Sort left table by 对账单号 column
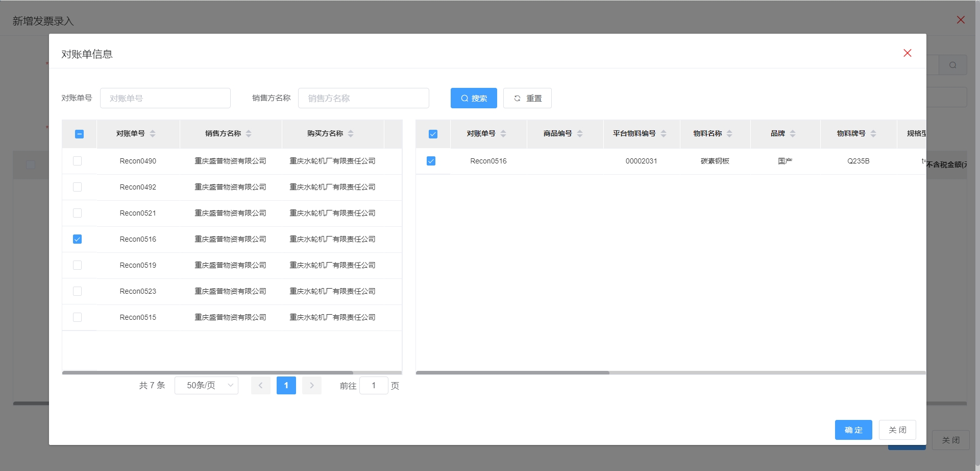Viewport: 980px width, 471px height. point(152,134)
